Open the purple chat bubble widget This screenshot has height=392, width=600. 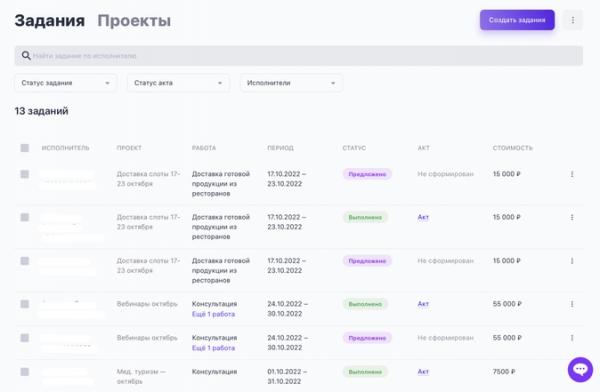(x=580, y=369)
